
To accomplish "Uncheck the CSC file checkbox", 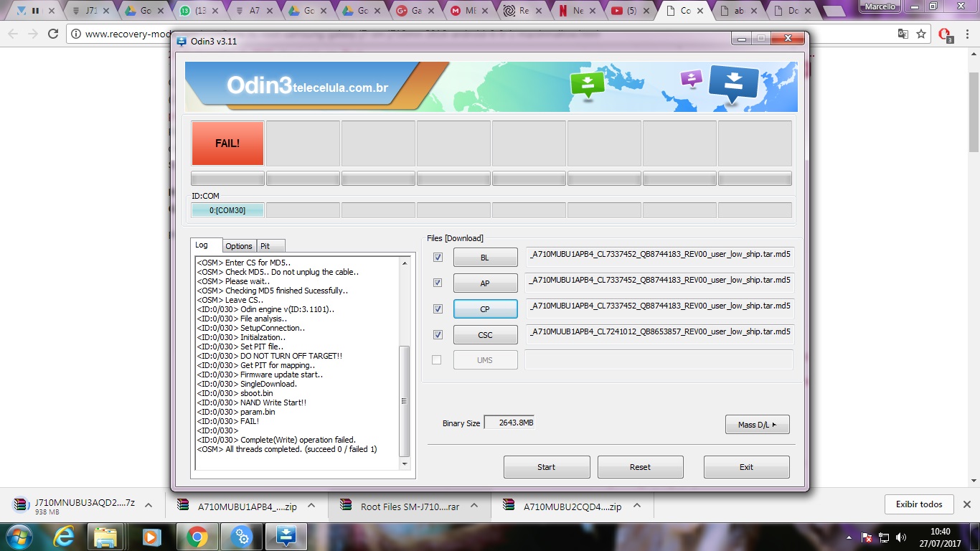I will coord(438,334).
